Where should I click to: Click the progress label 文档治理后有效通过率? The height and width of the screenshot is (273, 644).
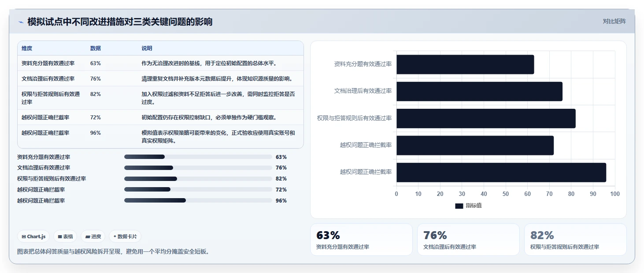coord(44,168)
